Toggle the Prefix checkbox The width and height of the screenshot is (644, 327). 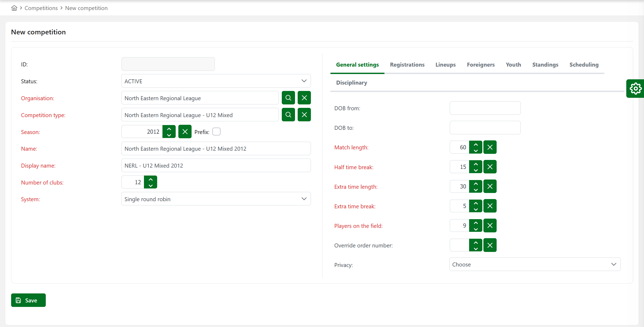[x=216, y=132]
